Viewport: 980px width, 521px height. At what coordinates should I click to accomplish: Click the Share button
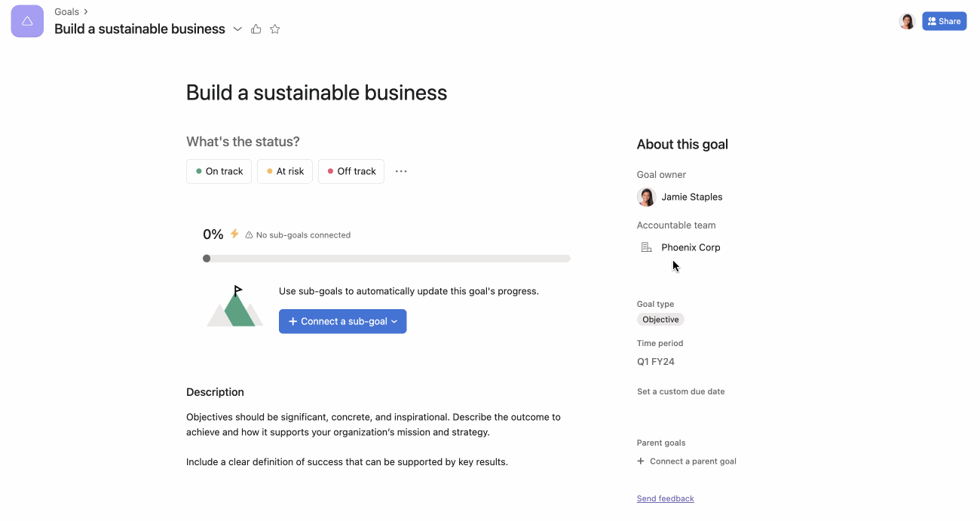[x=945, y=20]
